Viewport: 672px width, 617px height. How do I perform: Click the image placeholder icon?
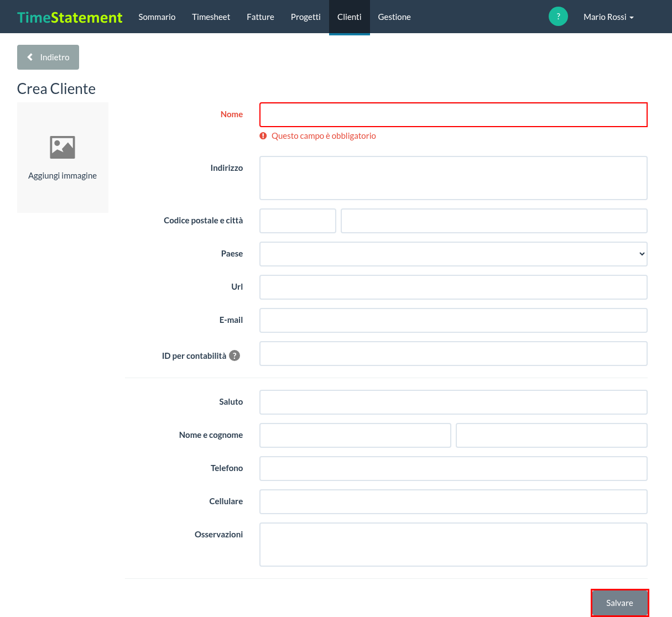62,148
